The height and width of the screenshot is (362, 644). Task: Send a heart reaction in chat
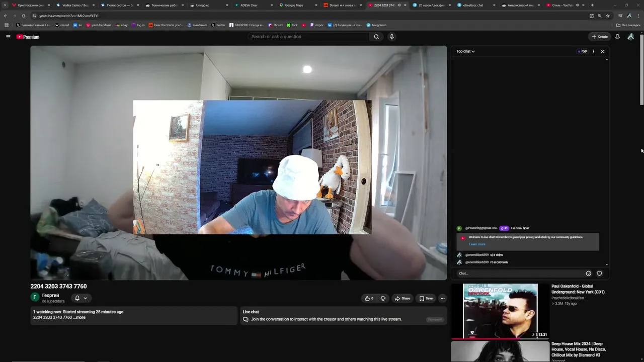point(599,274)
